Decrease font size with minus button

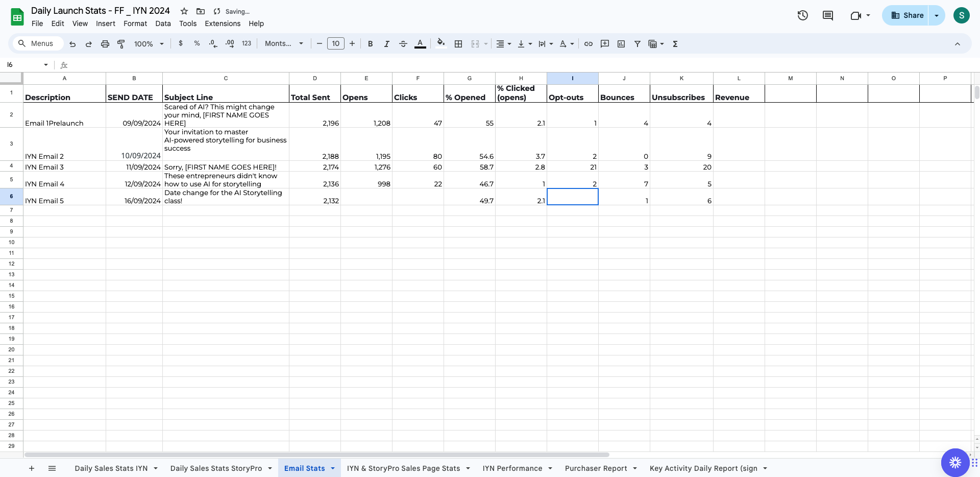click(x=320, y=44)
